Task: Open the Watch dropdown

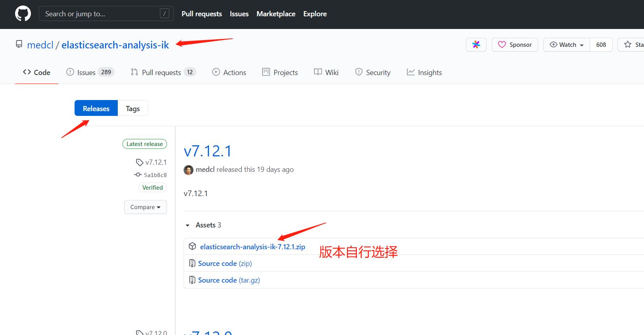Action: [567, 44]
